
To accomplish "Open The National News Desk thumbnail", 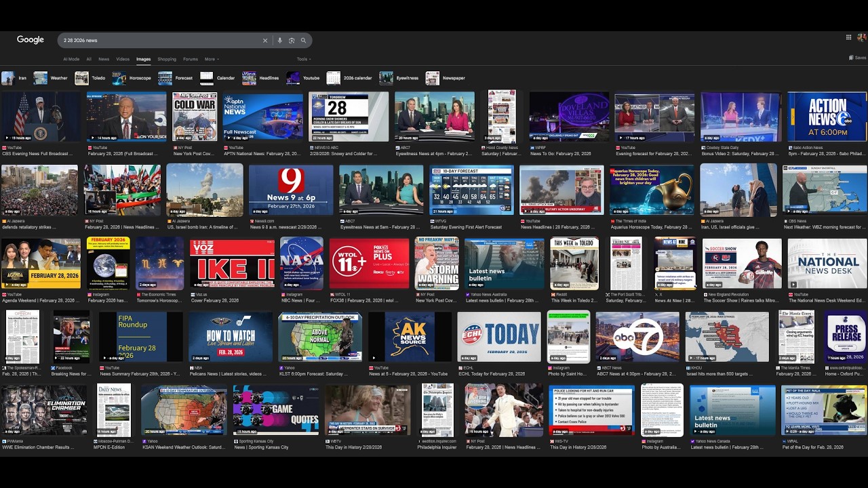I will tap(827, 264).
